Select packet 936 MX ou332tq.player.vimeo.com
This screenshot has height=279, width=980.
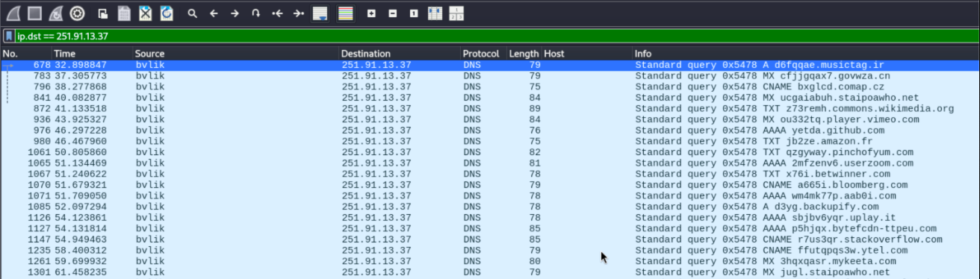click(x=490, y=119)
